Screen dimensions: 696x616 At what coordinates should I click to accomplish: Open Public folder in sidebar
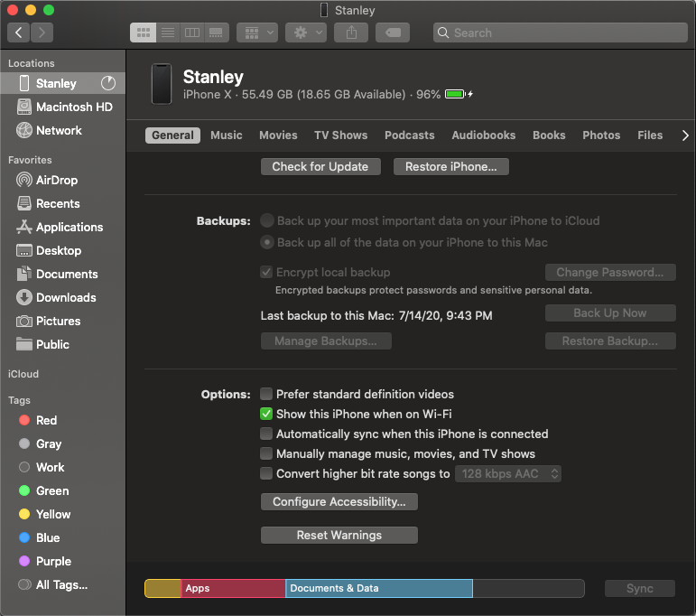pos(62,344)
